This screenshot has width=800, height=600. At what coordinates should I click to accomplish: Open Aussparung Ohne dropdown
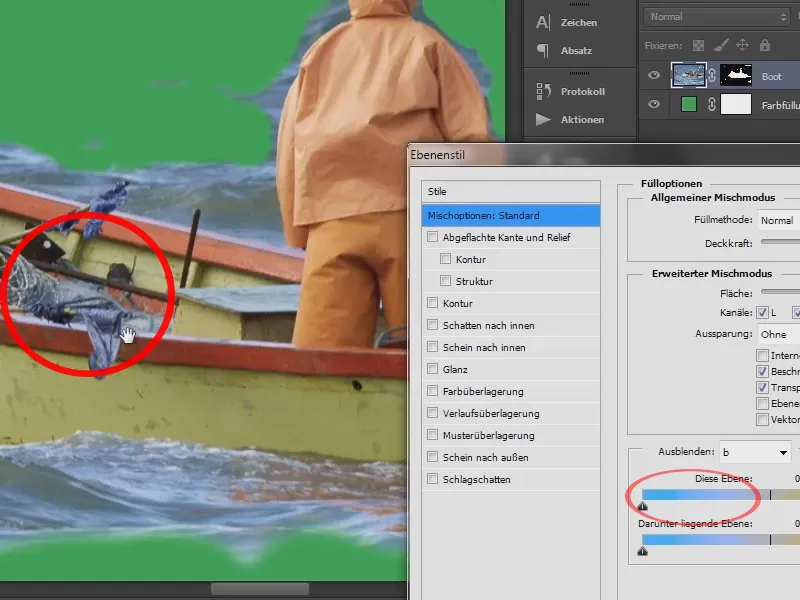(778, 334)
